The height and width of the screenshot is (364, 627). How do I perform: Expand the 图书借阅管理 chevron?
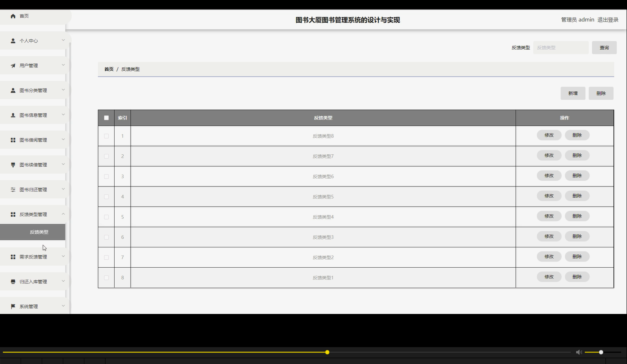coord(63,139)
